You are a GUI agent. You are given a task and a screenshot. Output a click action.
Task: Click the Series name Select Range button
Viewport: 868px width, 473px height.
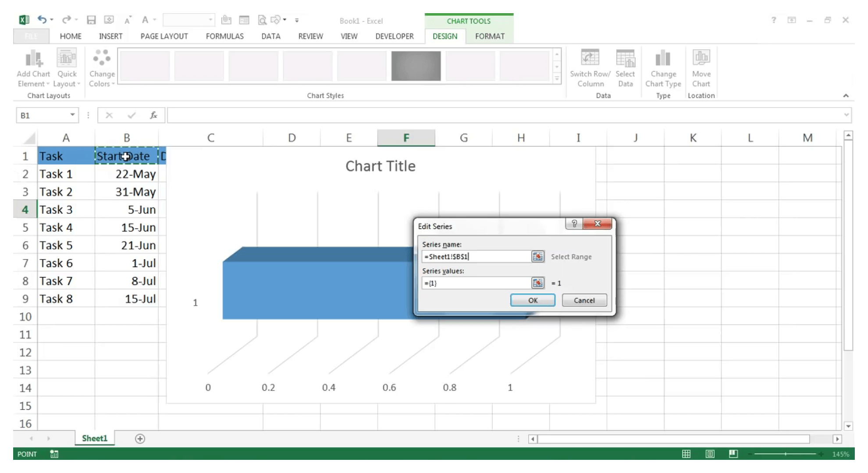537,256
